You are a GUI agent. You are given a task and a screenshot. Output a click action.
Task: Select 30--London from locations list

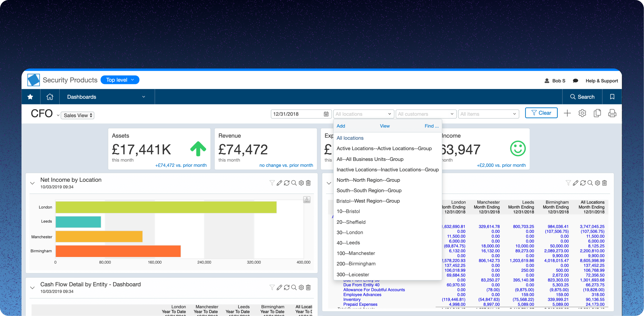click(350, 232)
